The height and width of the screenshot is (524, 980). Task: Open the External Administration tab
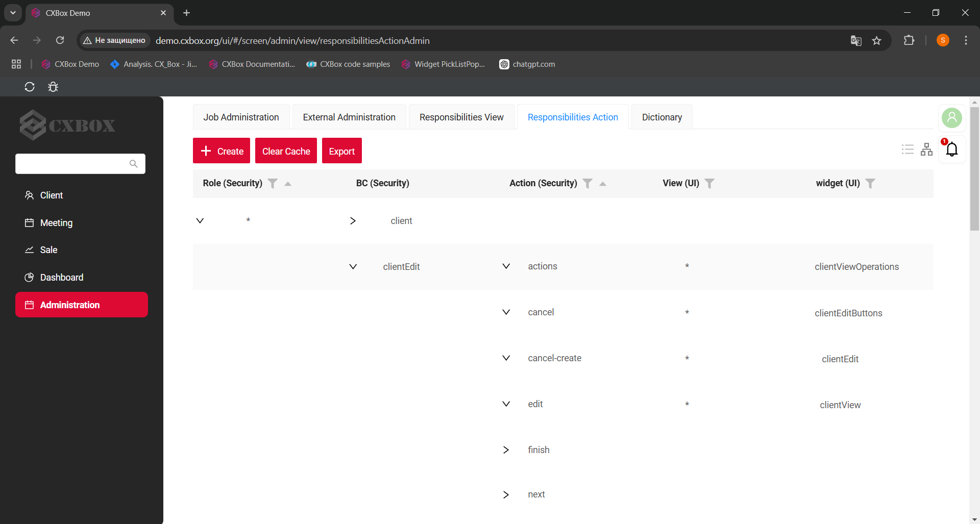[349, 117]
